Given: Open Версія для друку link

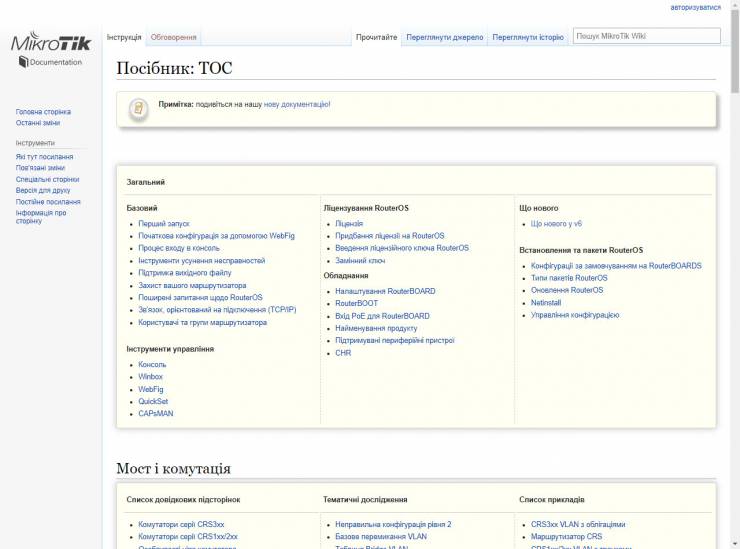Looking at the screenshot, I should [42, 190].
